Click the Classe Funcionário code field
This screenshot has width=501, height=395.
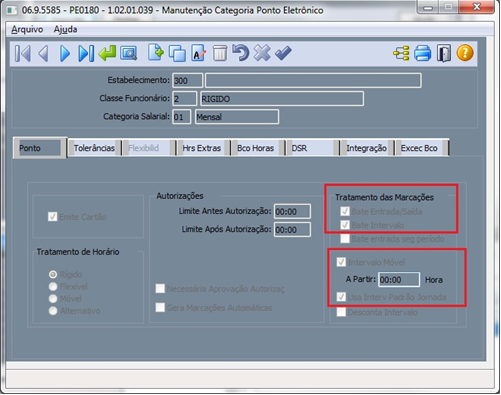tap(185, 99)
